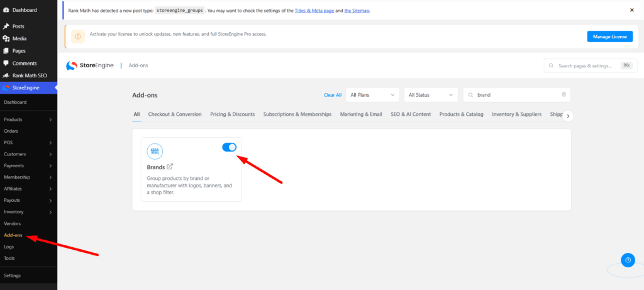644x290 pixels.
Task: Switch to Pricing & Discounts tab
Action: point(233,114)
